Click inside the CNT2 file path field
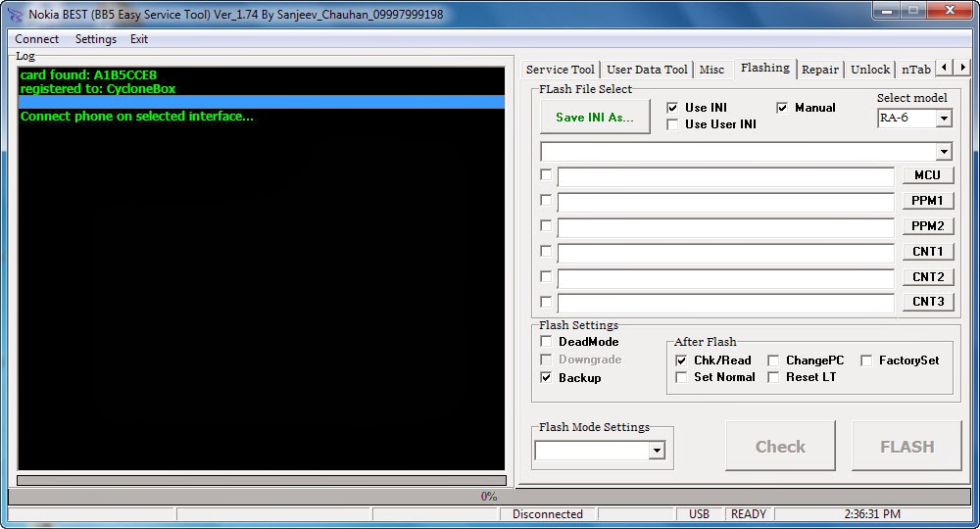This screenshot has width=980, height=529. point(725,278)
